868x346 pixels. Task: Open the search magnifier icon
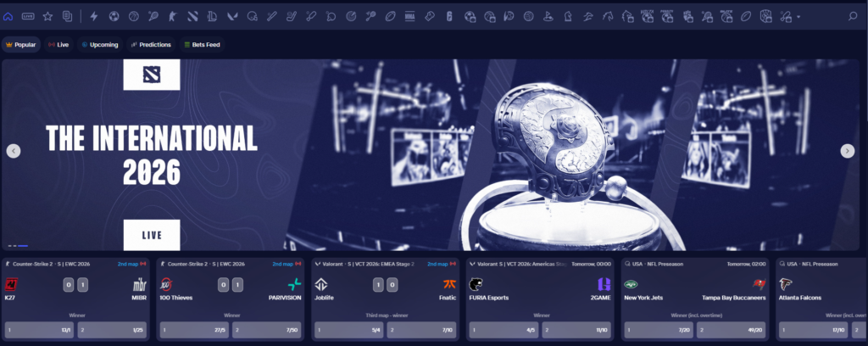pos(853,17)
